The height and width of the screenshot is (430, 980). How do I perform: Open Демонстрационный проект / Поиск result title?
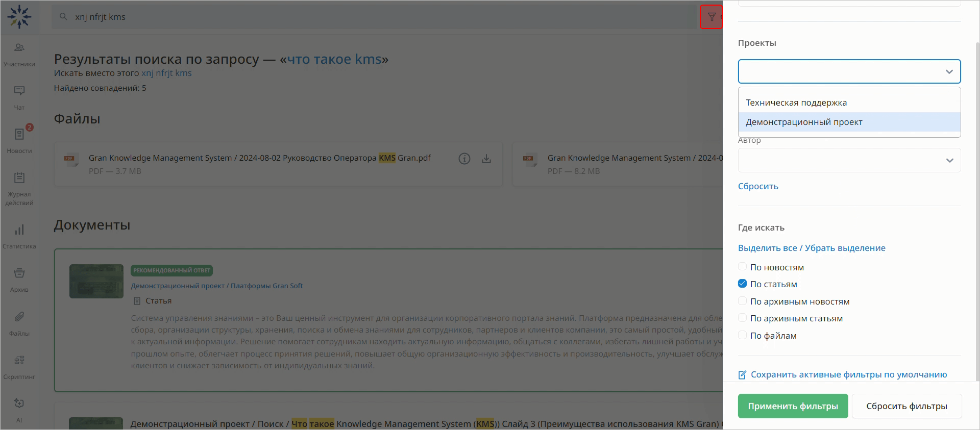(x=425, y=424)
